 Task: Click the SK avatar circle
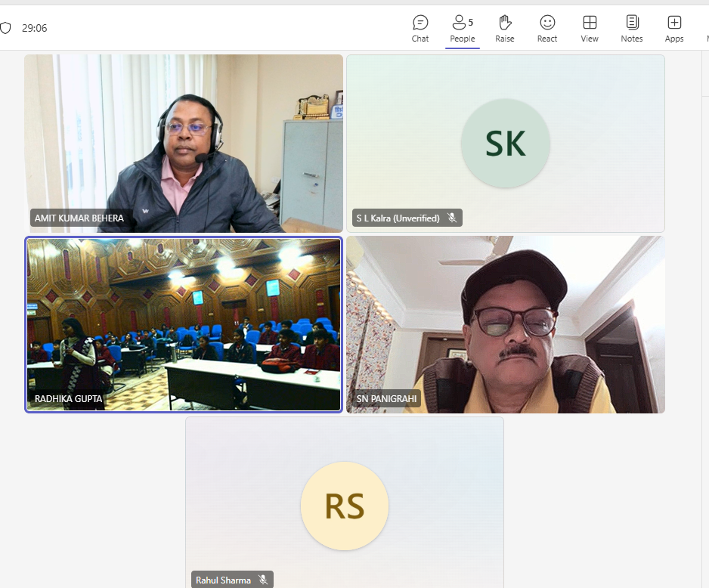(x=506, y=144)
